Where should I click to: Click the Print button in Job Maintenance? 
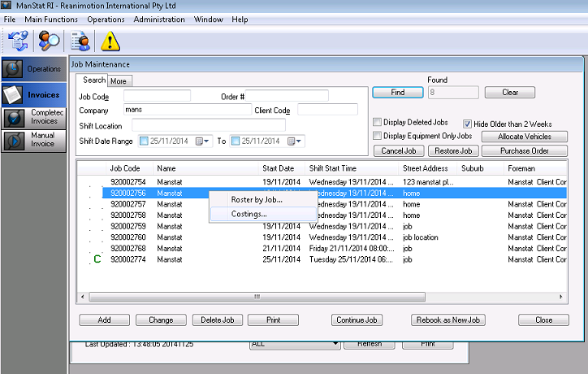[x=274, y=320]
